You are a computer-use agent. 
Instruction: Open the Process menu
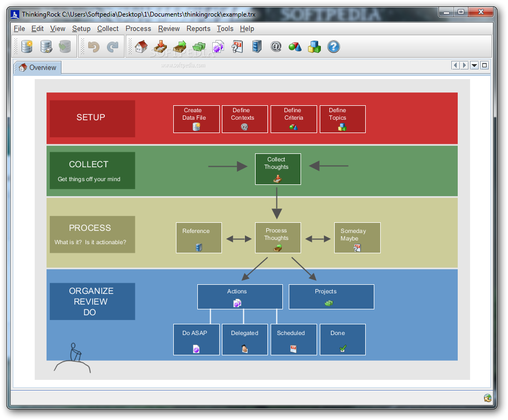[138, 28]
